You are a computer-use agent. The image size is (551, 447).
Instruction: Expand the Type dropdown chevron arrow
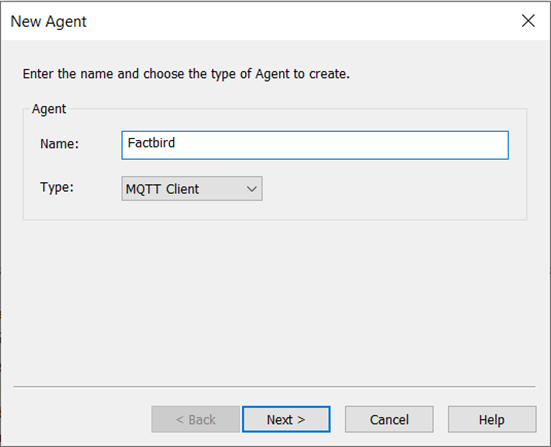[x=252, y=189]
